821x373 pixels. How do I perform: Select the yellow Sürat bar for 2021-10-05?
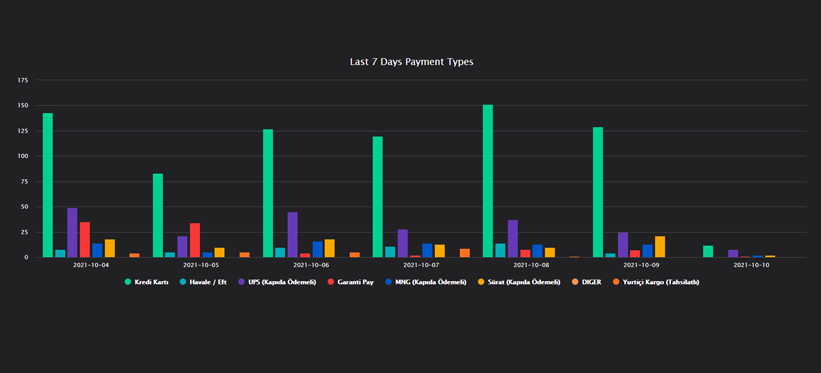click(219, 253)
